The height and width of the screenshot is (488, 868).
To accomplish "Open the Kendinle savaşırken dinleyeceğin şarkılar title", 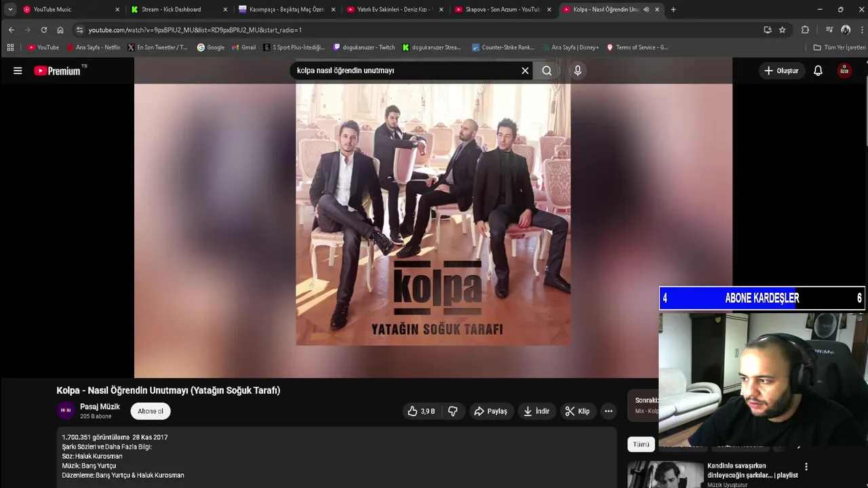I will click(752, 470).
